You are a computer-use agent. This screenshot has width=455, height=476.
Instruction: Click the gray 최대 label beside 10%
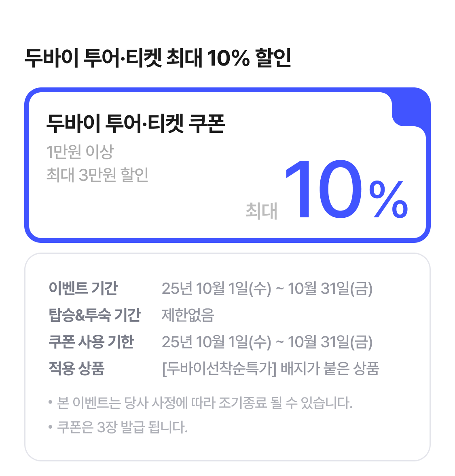click(x=261, y=211)
